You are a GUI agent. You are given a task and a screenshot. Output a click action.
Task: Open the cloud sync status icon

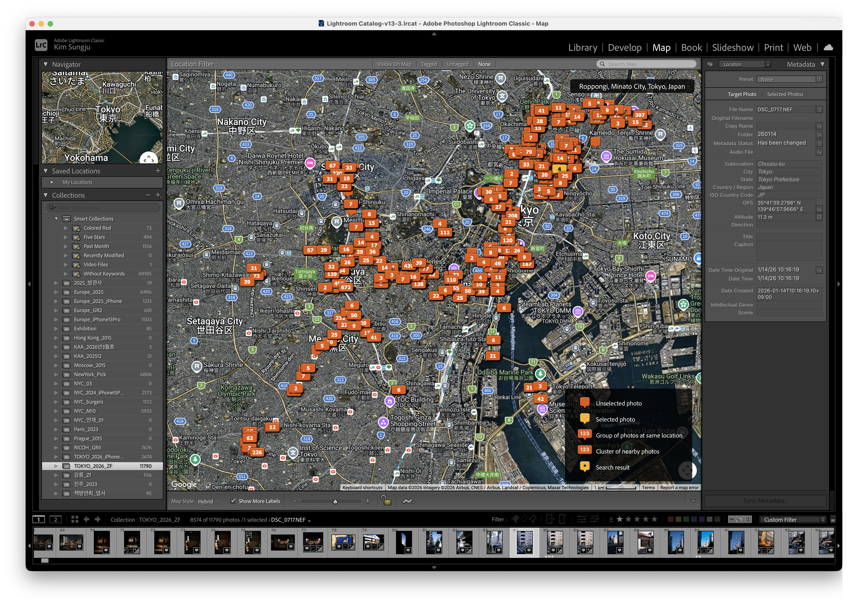click(828, 48)
